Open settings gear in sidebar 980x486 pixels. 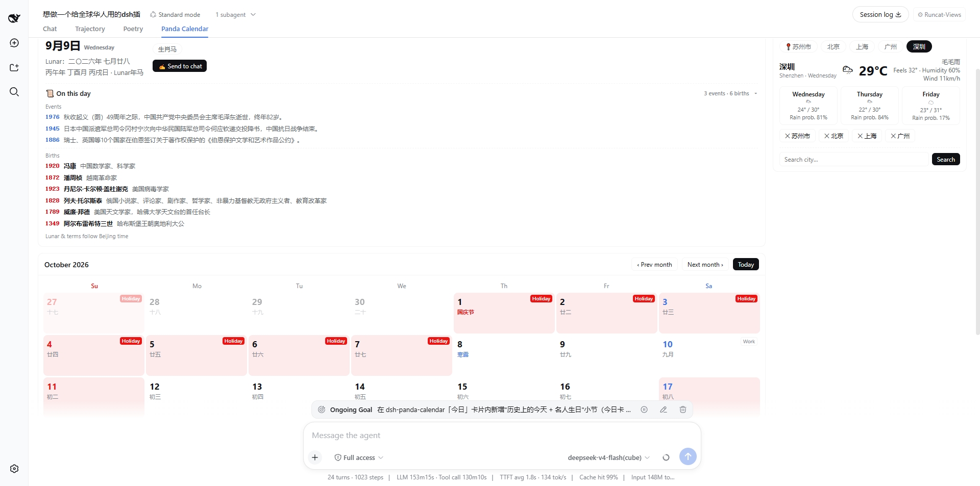coord(14,469)
